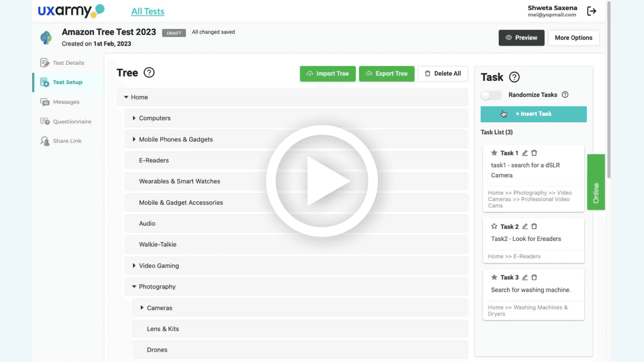
Task: Click the Preview button
Action: coord(521,38)
